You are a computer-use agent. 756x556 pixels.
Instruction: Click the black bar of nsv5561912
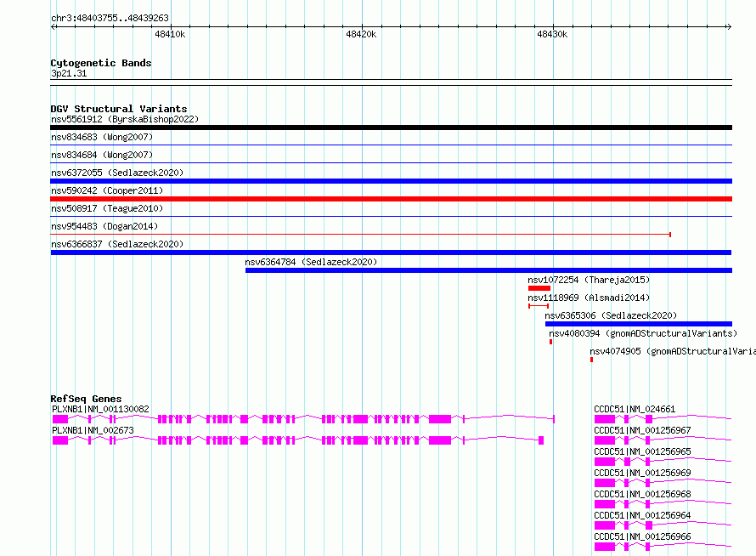point(391,128)
